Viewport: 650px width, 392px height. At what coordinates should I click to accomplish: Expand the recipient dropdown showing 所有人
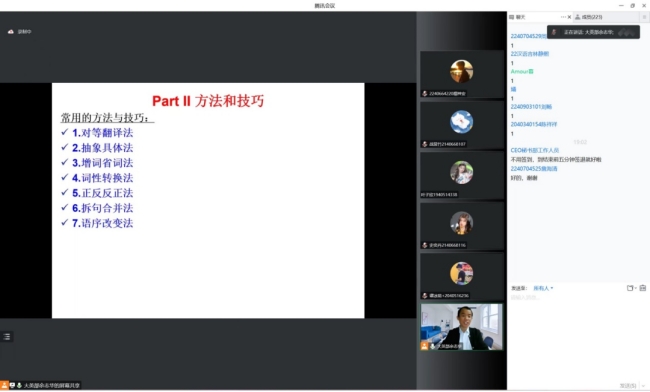543,288
